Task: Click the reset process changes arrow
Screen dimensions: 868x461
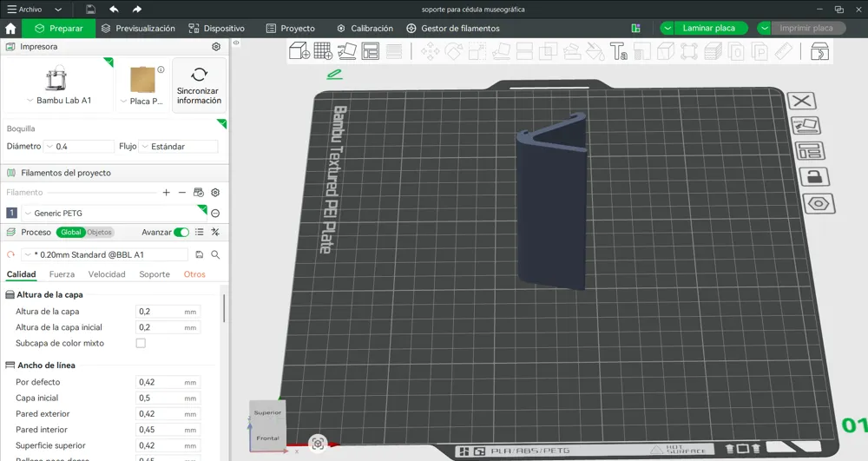Action: click(x=10, y=254)
